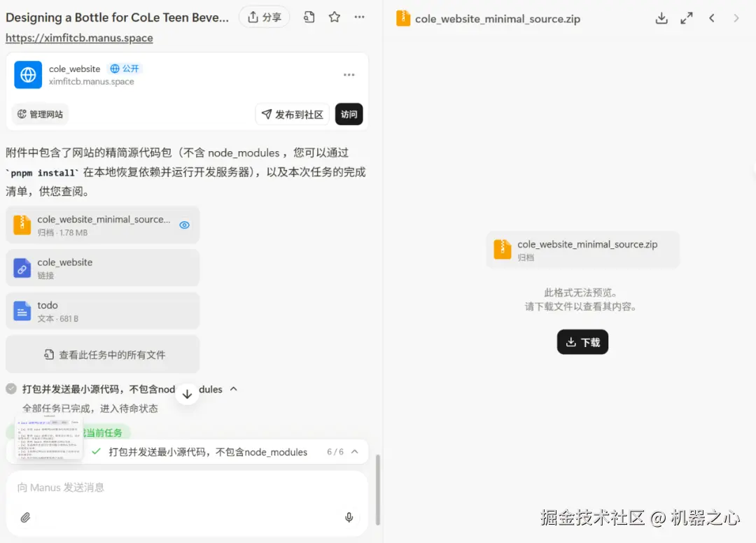Screen dimensions: 756x543
Task: Click the 全部任务已完成，进入待命状态 status text
Action: (x=90, y=409)
